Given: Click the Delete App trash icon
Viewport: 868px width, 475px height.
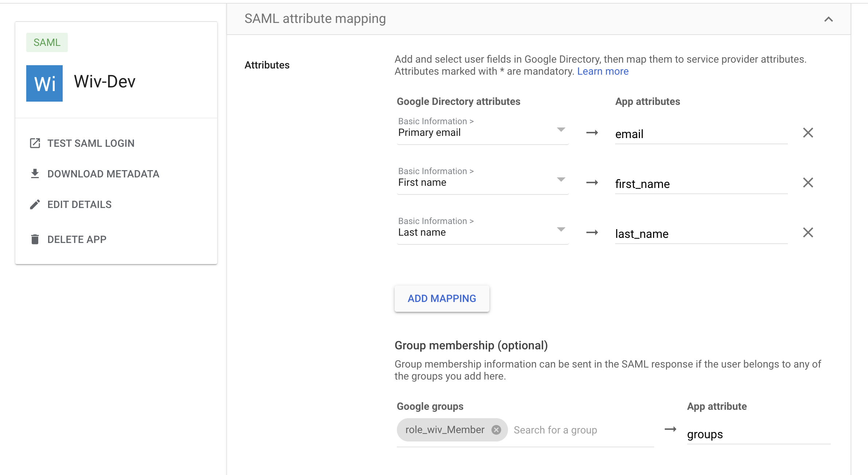Looking at the screenshot, I should pyautogui.click(x=35, y=239).
